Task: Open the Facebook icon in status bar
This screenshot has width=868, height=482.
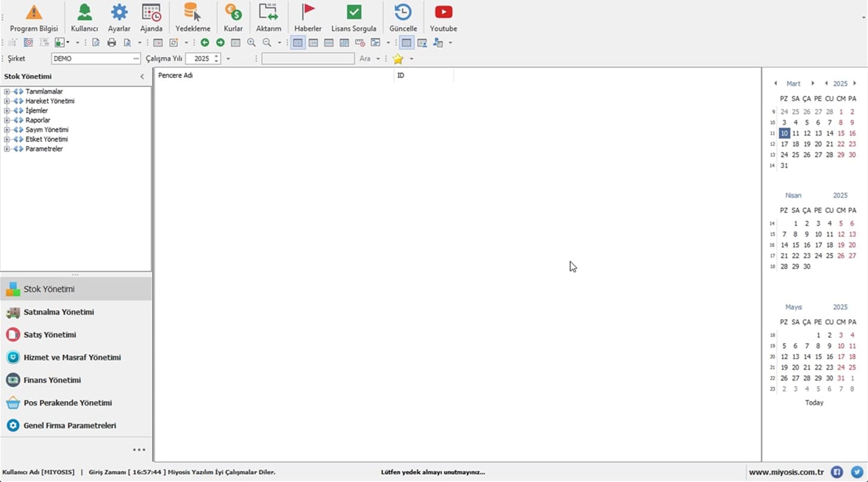Action: pyautogui.click(x=837, y=472)
